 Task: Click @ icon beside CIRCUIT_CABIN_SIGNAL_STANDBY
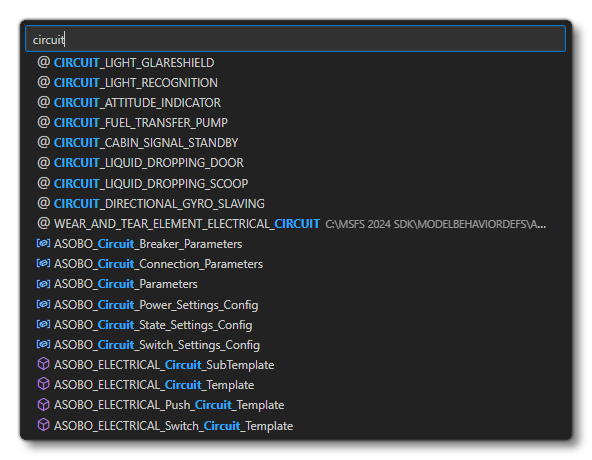pos(43,142)
